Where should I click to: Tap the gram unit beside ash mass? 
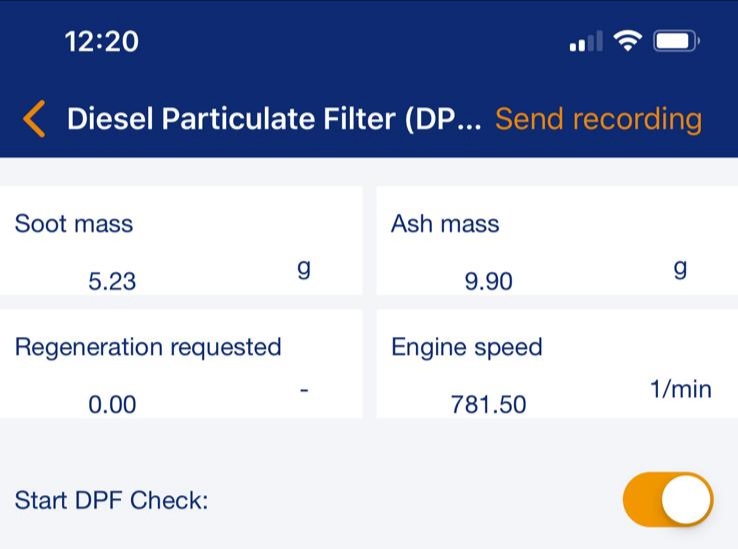click(680, 268)
